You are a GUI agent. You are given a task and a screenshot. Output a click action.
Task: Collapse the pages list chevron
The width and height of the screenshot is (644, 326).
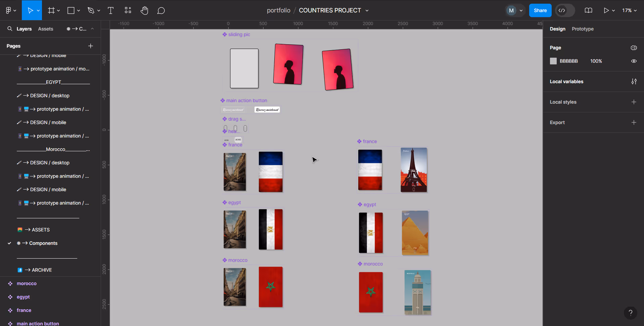92,29
